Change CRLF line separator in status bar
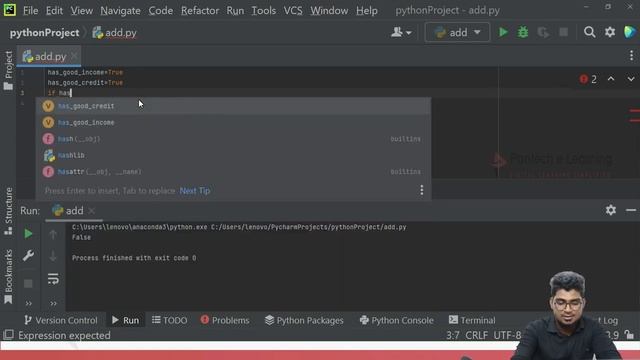The image size is (640, 360). pos(476,336)
